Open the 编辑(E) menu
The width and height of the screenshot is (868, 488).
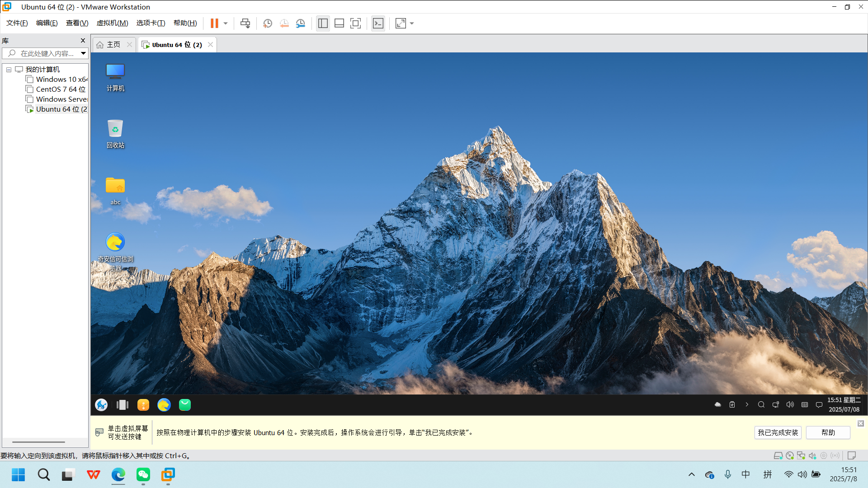47,23
